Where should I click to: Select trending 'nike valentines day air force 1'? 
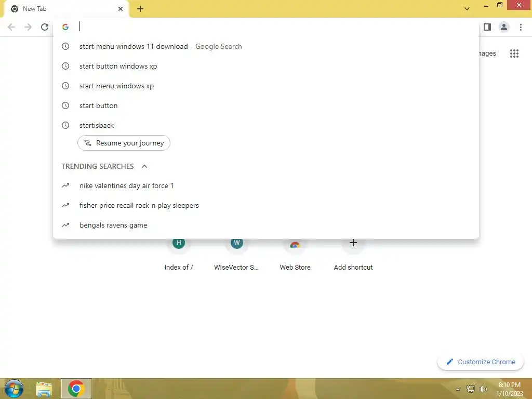(266, 185)
